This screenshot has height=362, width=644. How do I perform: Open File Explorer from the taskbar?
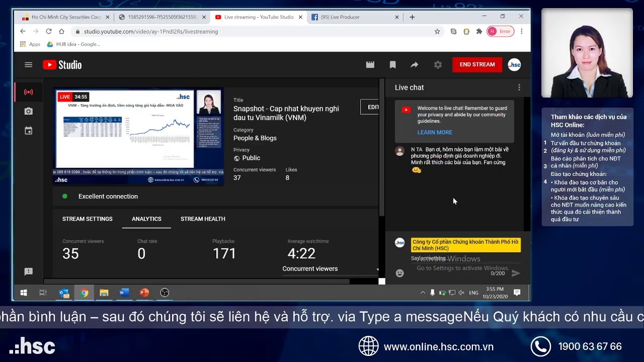click(x=104, y=293)
